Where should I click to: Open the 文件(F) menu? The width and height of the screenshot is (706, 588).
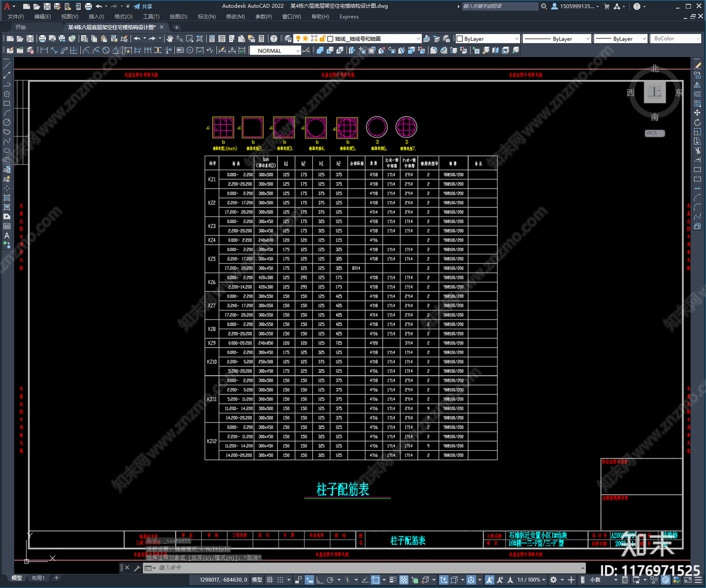tap(16, 17)
